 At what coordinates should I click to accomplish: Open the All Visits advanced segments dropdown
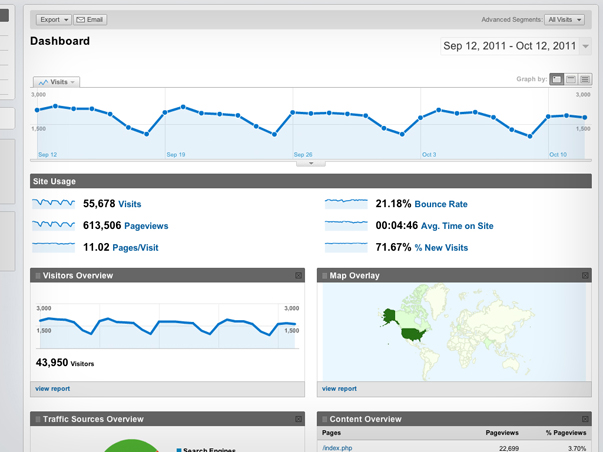pyautogui.click(x=564, y=20)
